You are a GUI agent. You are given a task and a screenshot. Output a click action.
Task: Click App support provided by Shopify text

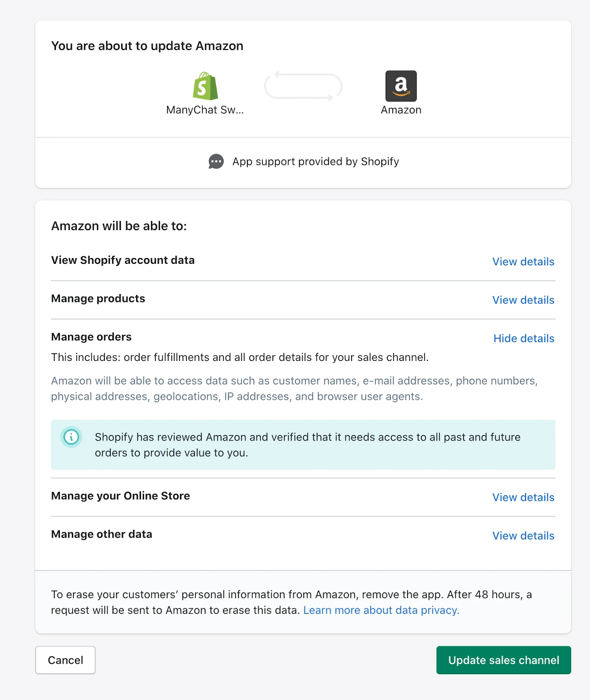tap(316, 162)
